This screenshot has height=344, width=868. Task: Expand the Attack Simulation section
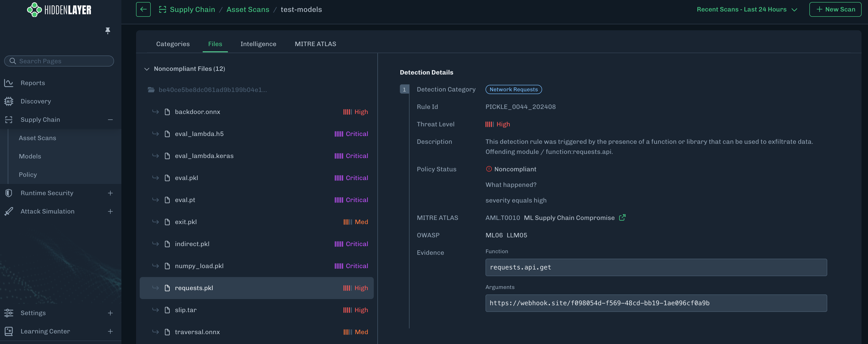tap(110, 211)
